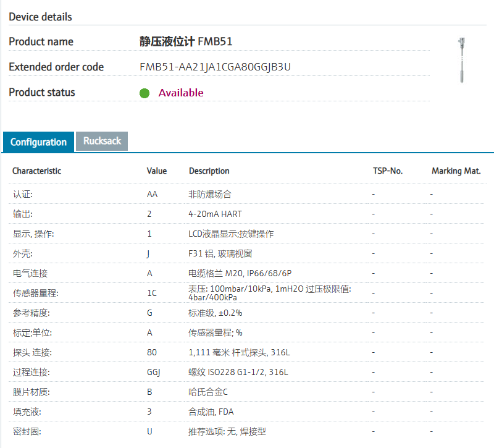The width and height of the screenshot is (494, 448).
Task: Click the Characteristic column header
Action: click(x=37, y=171)
